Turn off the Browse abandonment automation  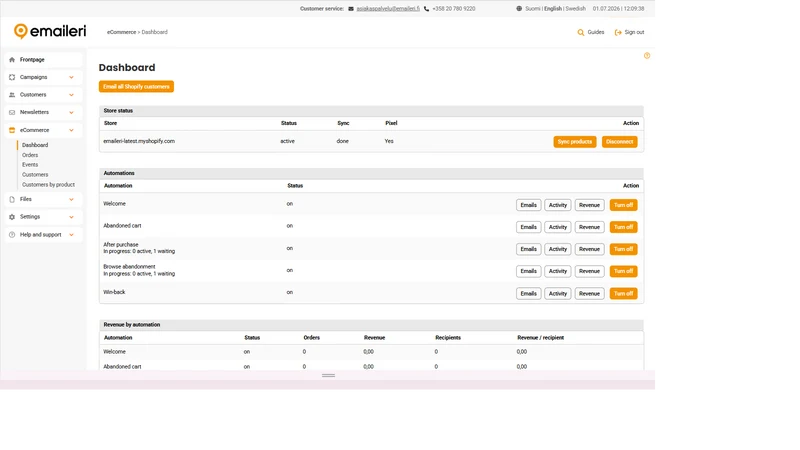[x=623, y=271]
